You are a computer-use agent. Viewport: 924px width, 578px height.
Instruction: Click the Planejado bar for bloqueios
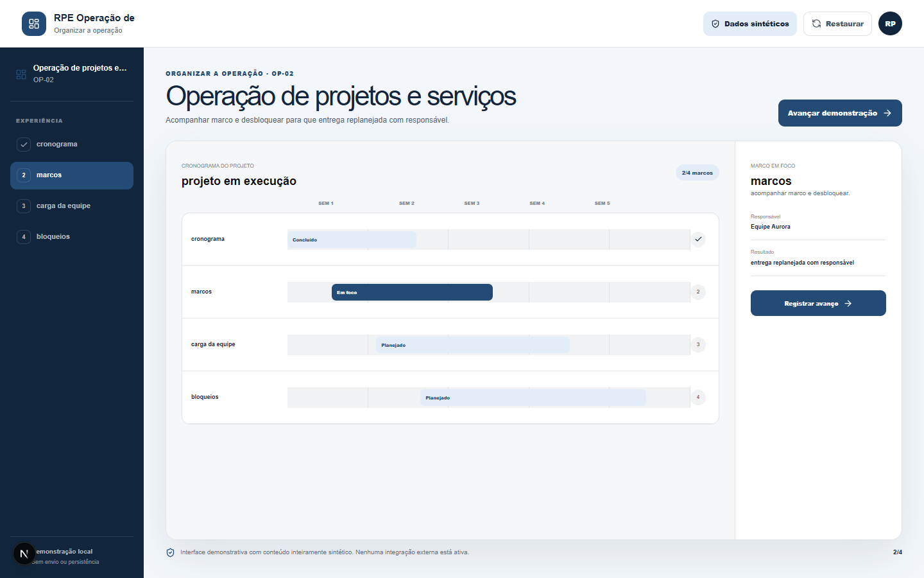click(533, 398)
